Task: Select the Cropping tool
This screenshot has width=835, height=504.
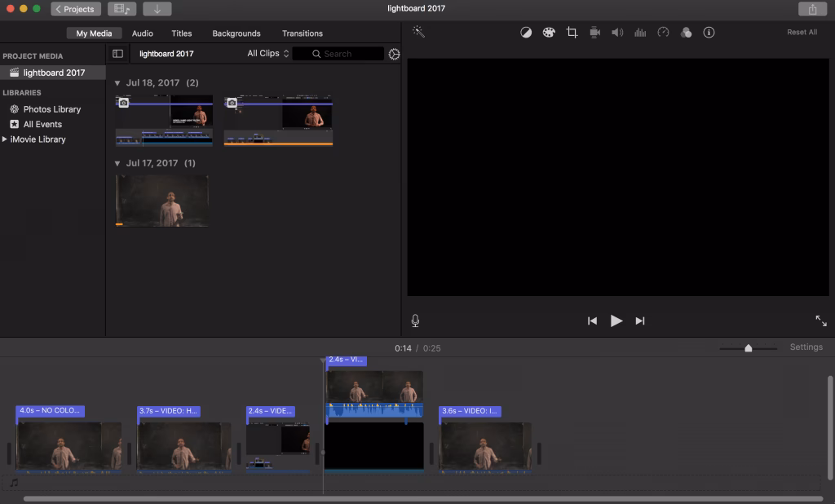Action: tap(572, 31)
